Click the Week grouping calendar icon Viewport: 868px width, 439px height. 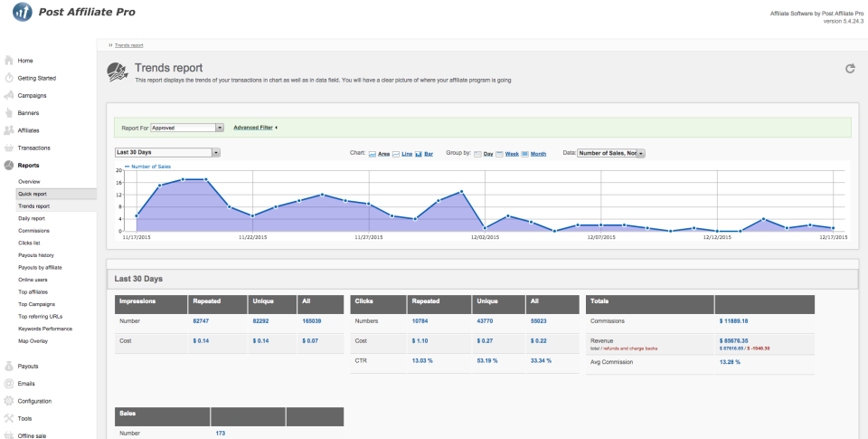(499, 154)
